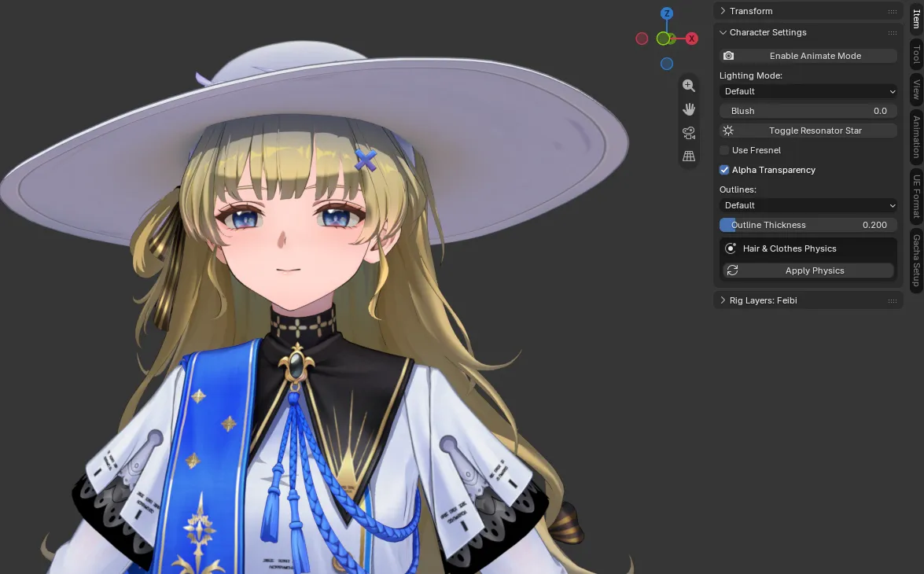Viewport: 924px width, 574px height.
Task: Click the Outlines: label
Action: pyautogui.click(x=738, y=189)
